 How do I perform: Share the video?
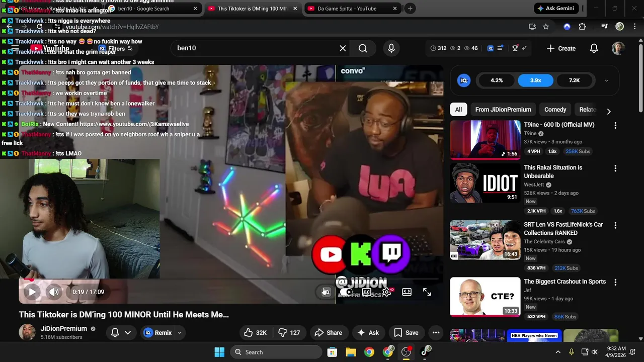click(328, 332)
